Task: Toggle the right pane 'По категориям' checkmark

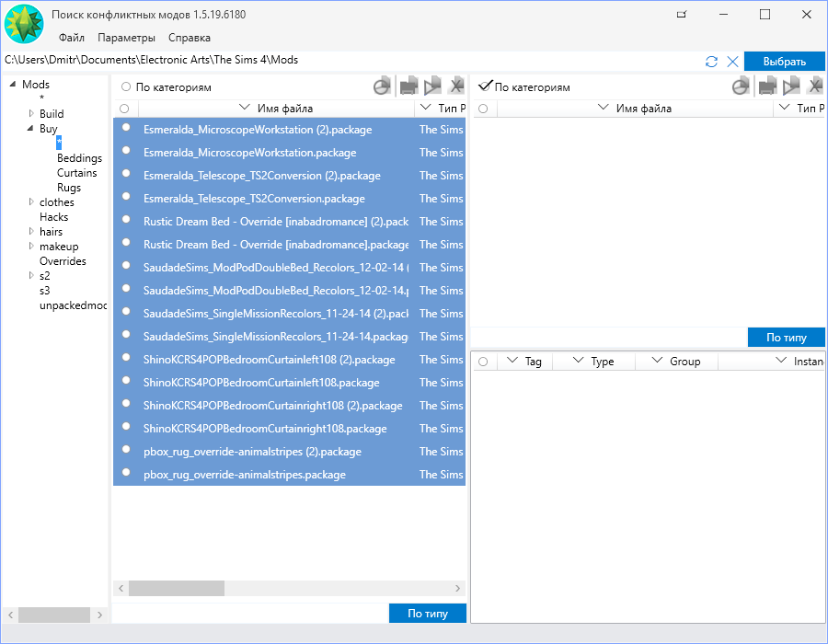Action: 485,86
